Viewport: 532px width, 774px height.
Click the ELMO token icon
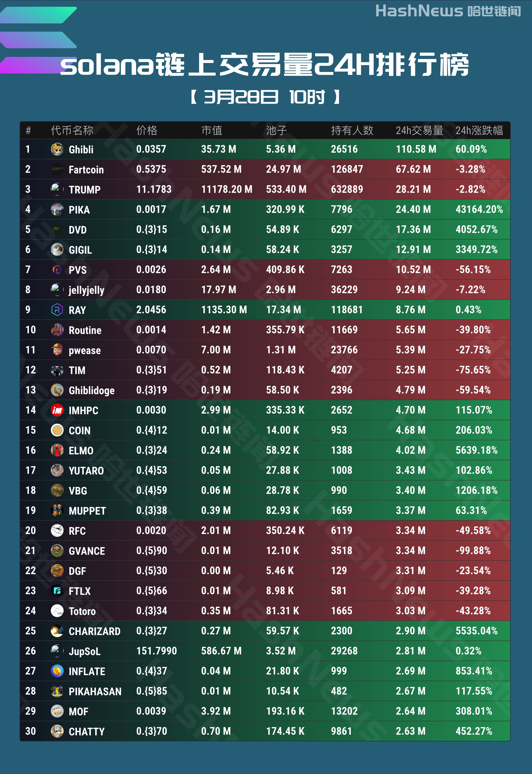pyautogui.click(x=57, y=450)
